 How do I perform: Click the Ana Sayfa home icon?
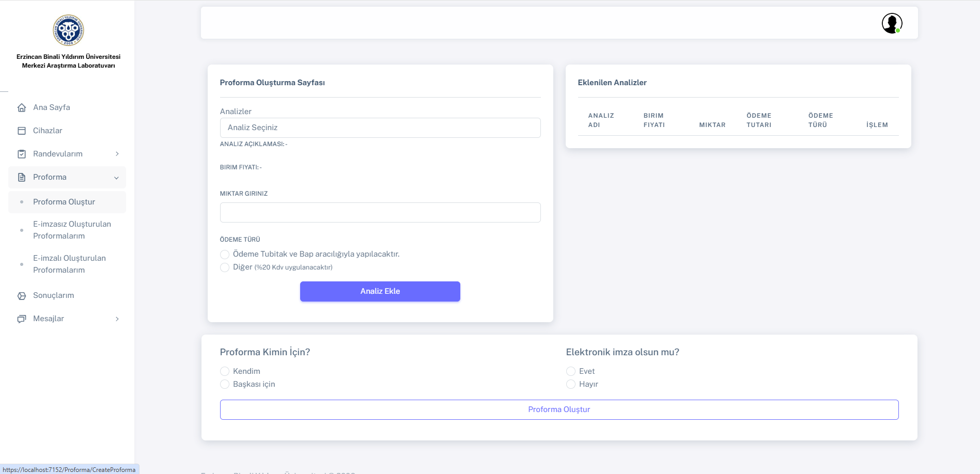click(x=22, y=107)
